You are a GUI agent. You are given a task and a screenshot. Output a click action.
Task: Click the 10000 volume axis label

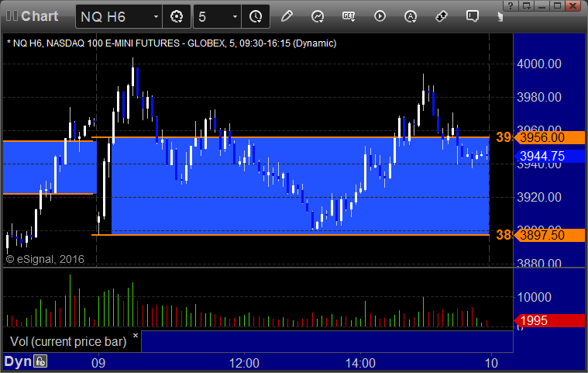(534, 297)
